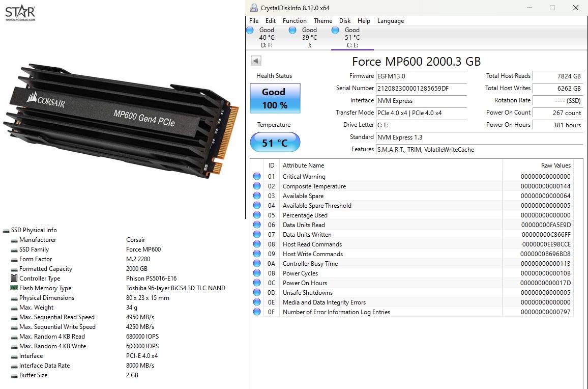588x389 pixels.
Task: Click the status dot for Data Units Written
Action: (x=257, y=234)
